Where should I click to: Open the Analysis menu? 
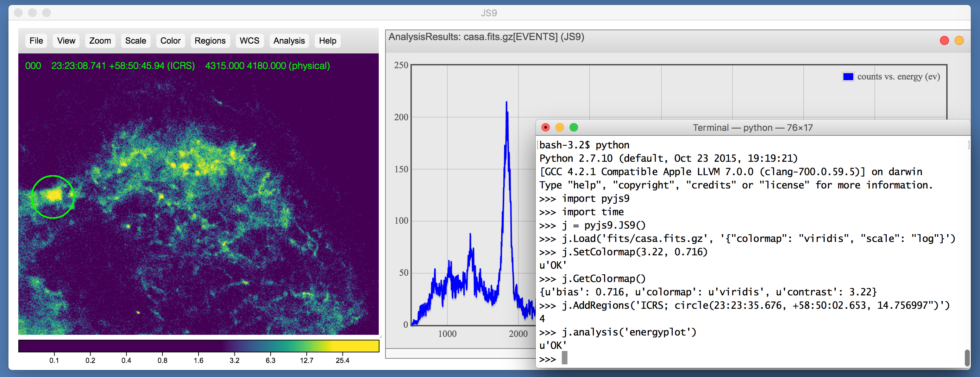tap(289, 41)
